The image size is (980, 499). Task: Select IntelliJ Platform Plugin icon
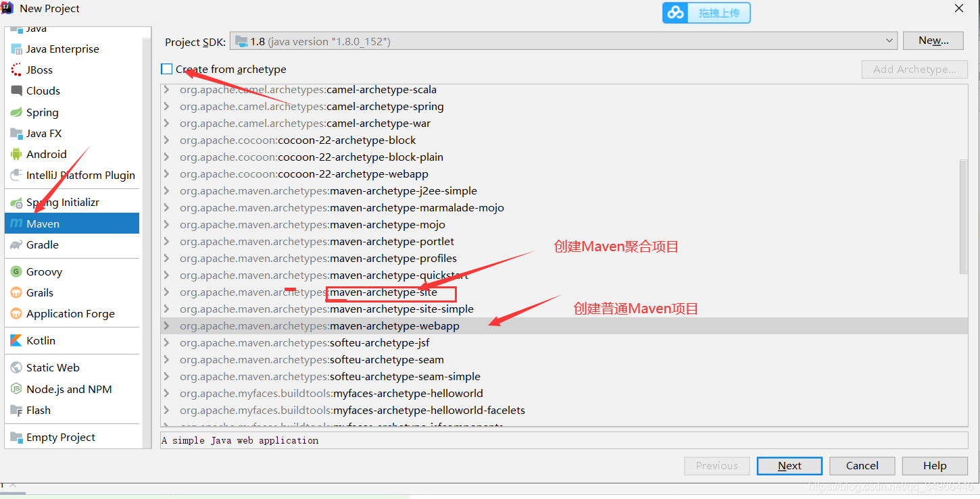tap(16, 175)
